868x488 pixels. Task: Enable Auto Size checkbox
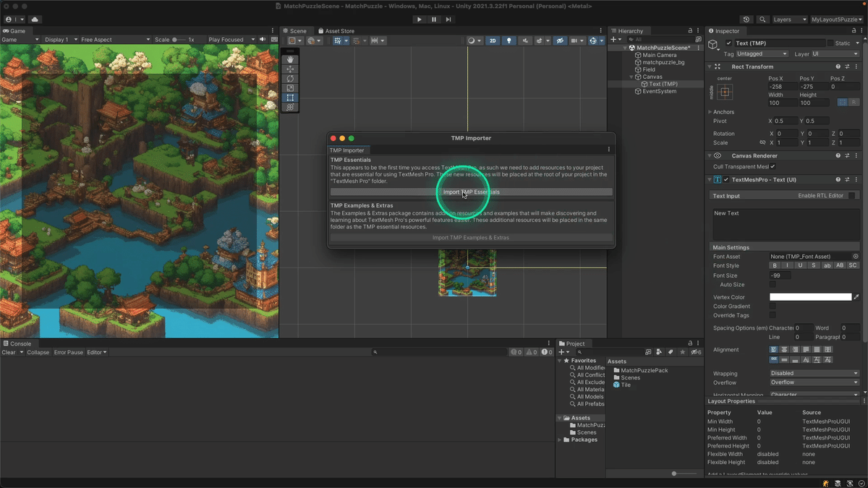pyautogui.click(x=773, y=285)
